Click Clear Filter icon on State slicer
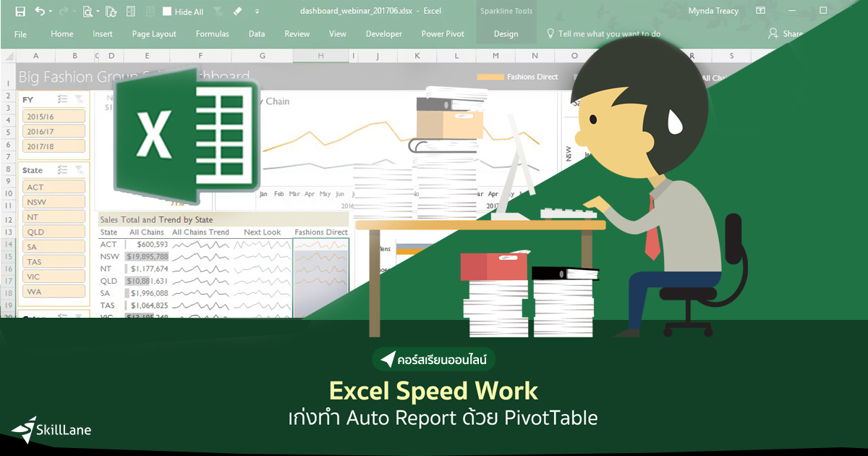 (79, 169)
